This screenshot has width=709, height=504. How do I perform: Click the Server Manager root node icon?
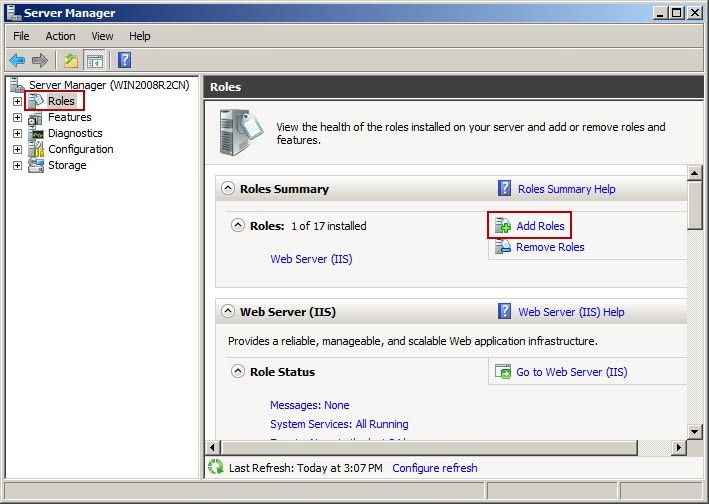tap(17, 85)
